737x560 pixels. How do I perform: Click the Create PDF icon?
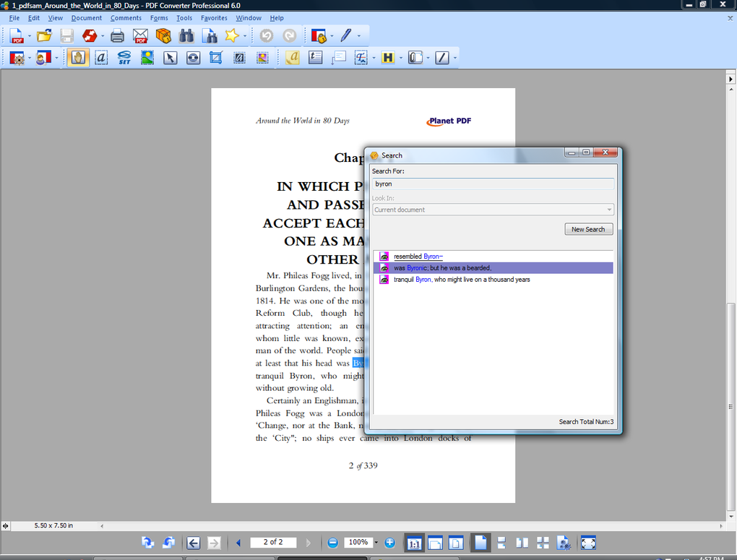[17, 35]
